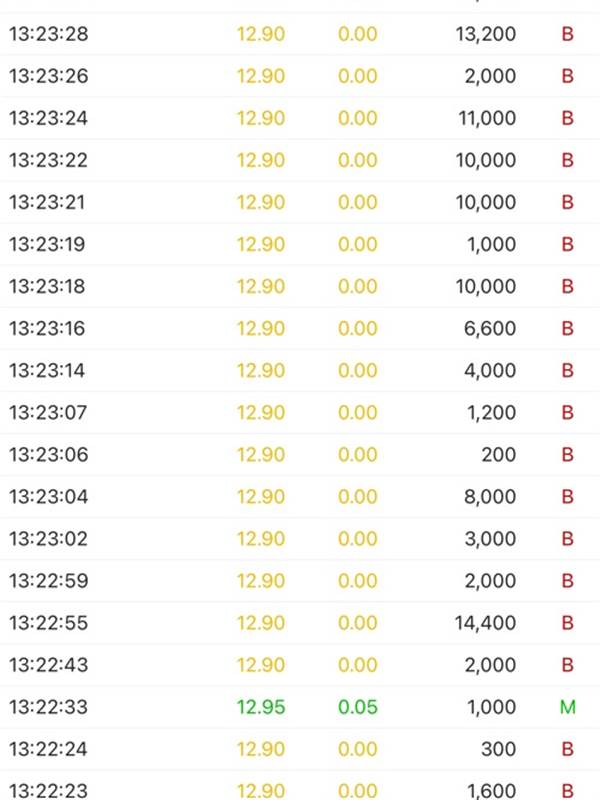
Task: Click the B marker for 13:23:02
Action: pos(567,539)
